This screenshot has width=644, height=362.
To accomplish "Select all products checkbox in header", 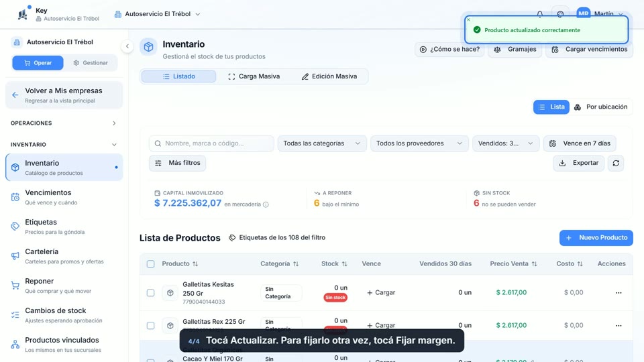I will (x=151, y=264).
